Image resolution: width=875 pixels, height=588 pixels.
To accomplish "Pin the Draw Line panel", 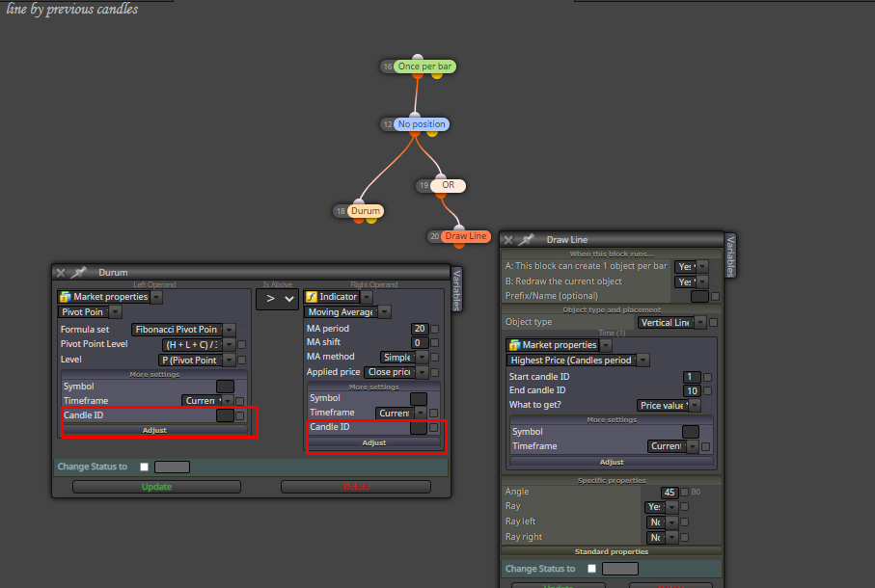I will pos(526,239).
